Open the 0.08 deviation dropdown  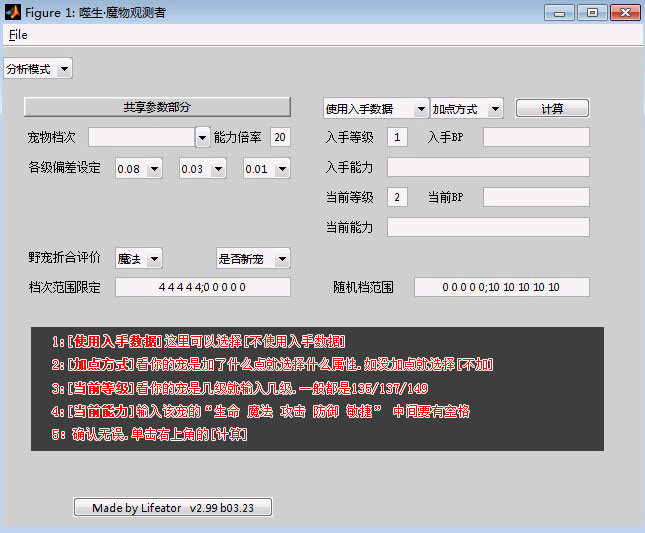coord(138,169)
